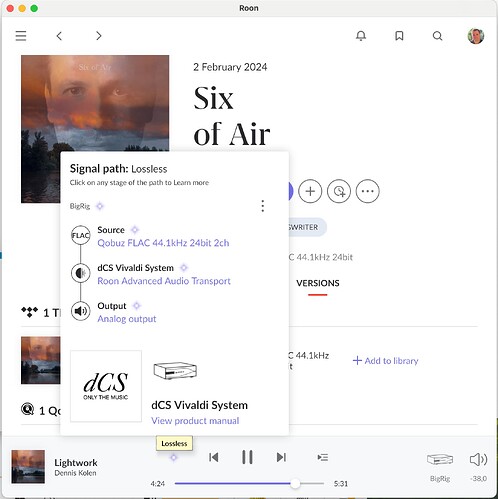The height and width of the screenshot is (499, 498).
Task: Open the search icon
Action: pos(437,36)
